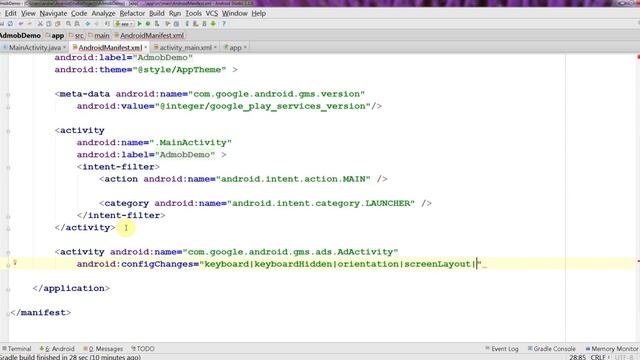This screenshot has width=640, height=360.
Task: Click the Forward navigation arrow icon
Action: (x=96, y=24)
